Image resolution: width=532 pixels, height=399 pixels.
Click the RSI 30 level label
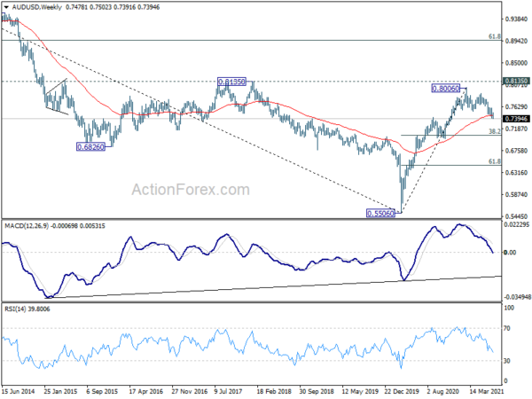(507, 361)
